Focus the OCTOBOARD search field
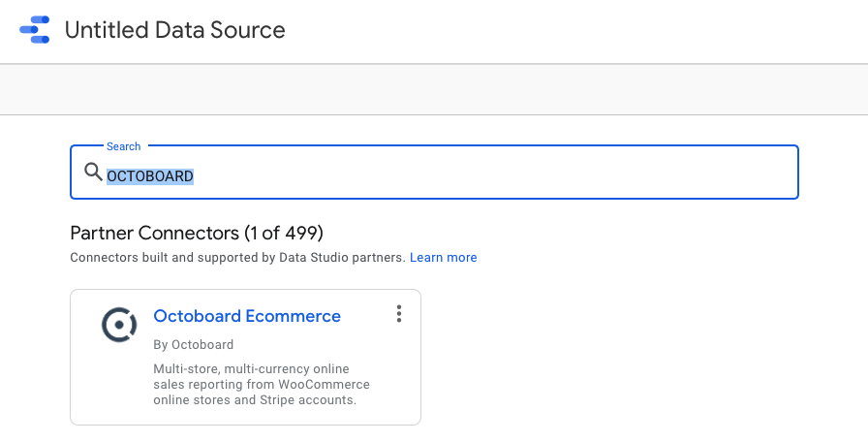Image resolution: width=868 pixels, height=442 pixels. [434, 173]
